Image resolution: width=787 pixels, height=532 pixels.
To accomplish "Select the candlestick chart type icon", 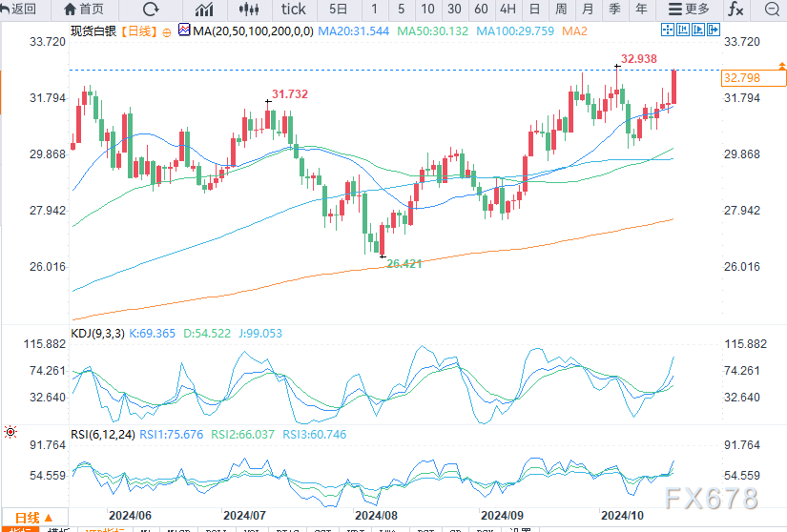I will 249,10.
